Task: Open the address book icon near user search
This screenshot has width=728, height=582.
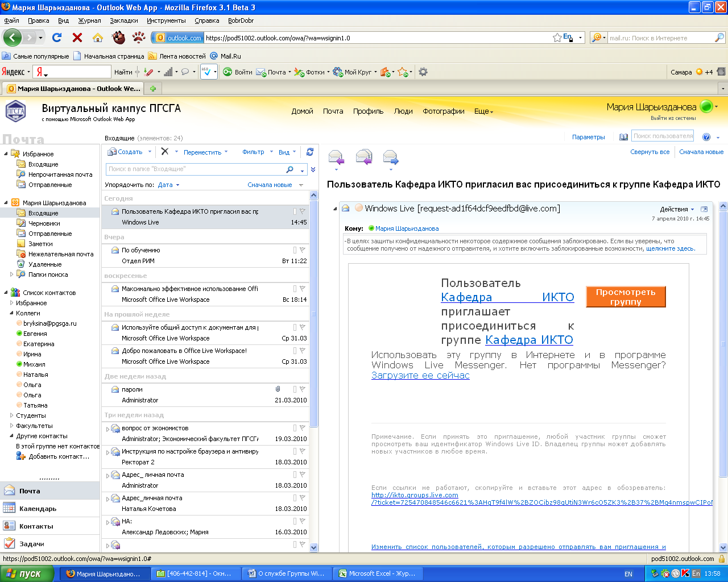Action: [x=624, y=136]
